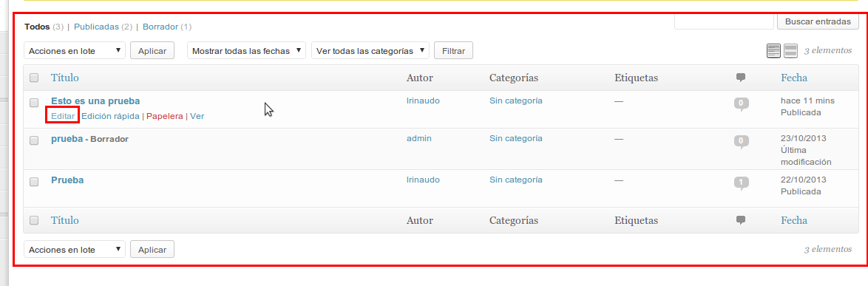Select all posts with header checkbox

34,78
